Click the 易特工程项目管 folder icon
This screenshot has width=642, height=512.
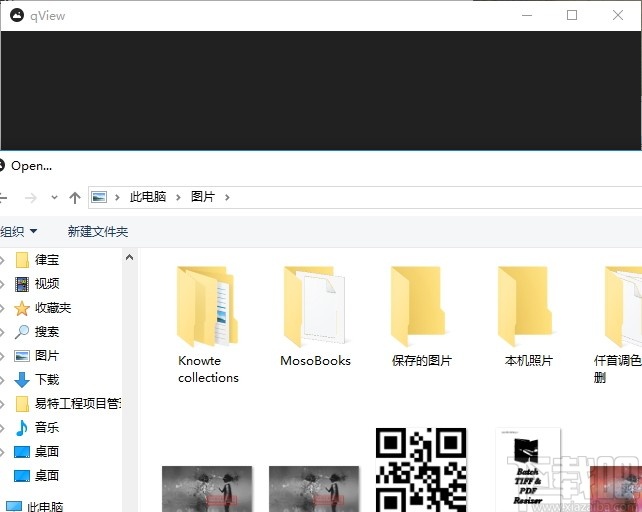(22, 403)
